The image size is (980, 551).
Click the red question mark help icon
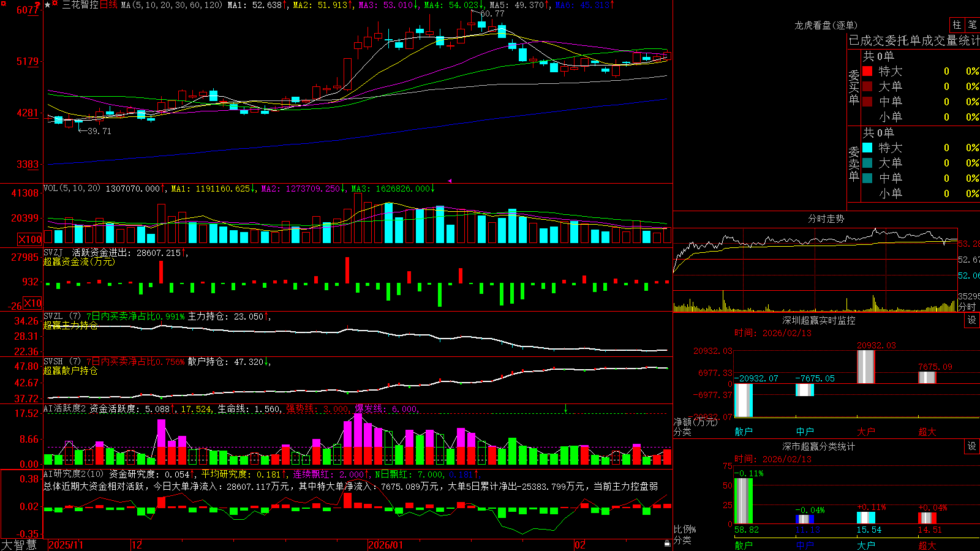pos(37,6)
